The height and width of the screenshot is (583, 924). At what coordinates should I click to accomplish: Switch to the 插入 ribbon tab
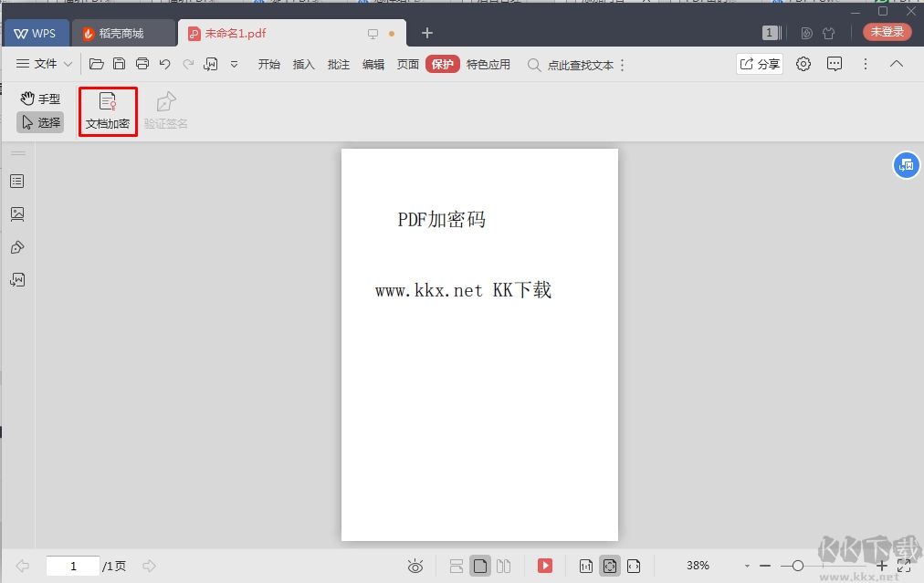coord(303,65)
